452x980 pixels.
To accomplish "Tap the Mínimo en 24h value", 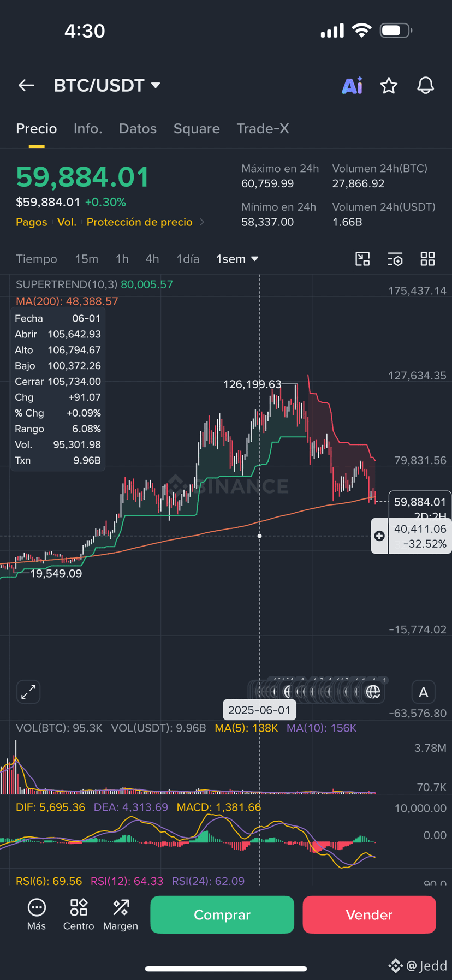I will (x=267, y=222).
